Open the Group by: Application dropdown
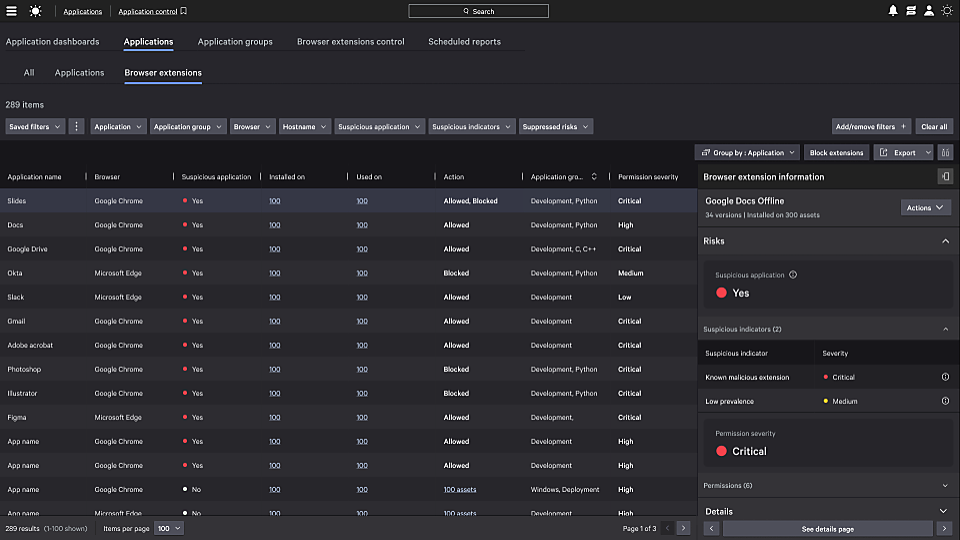 (747, 153)
